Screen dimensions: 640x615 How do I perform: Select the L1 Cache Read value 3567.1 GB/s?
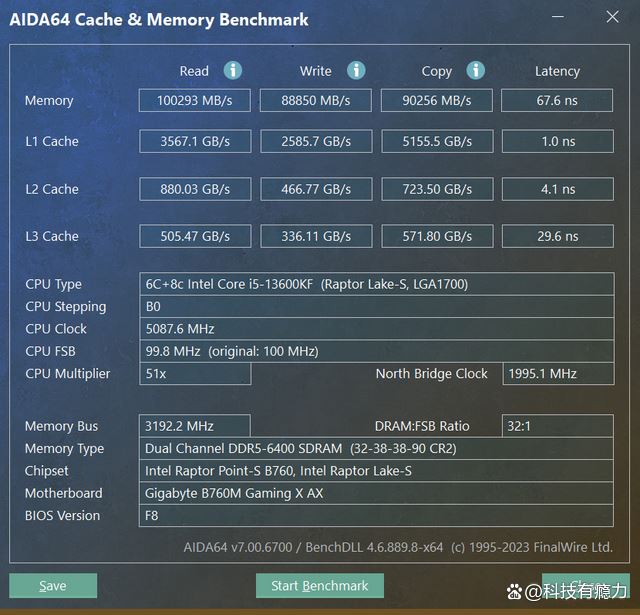coord(195,142)
